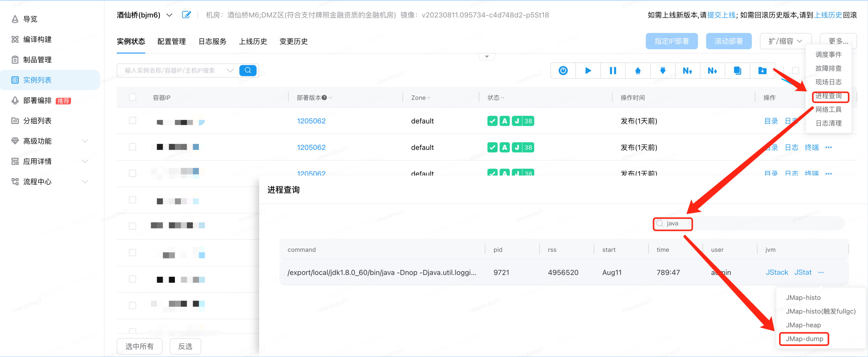This screenshot has height=357, width=868.
Task: Click the upward arrow toolbar icon
Action: 638,70
